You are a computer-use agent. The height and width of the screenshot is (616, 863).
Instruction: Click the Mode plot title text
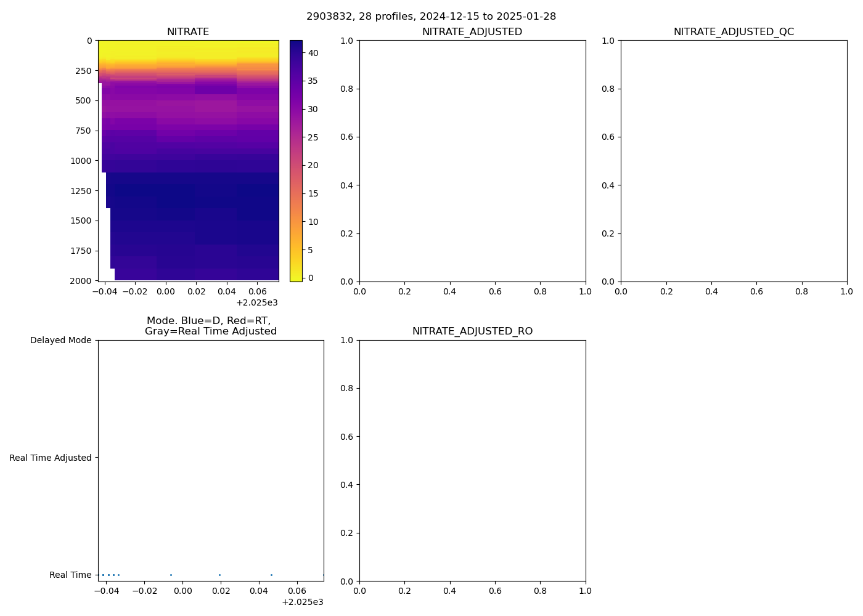pos(210,326)
